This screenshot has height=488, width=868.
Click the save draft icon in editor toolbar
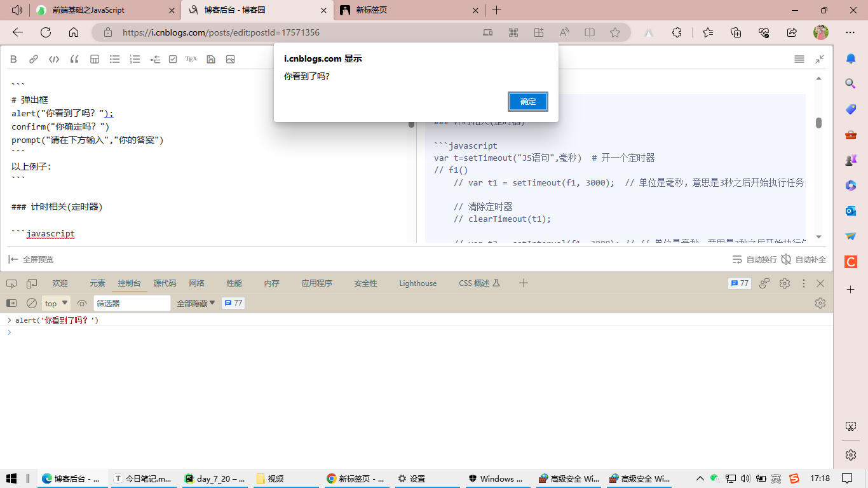click(x=211, y=59)
